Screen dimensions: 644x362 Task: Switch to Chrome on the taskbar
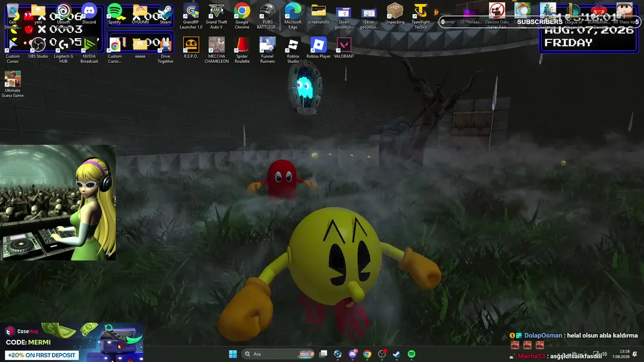pyautogui.click(x=367, y=354)
